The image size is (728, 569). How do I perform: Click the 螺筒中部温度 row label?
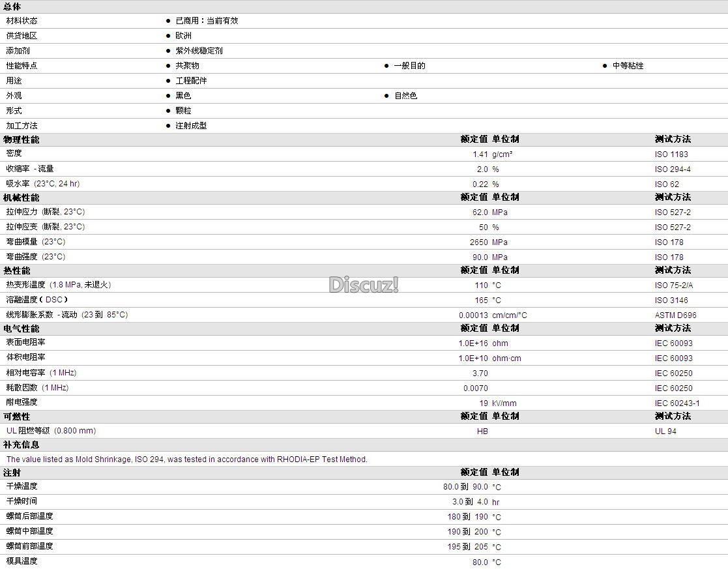click(30, 531)
